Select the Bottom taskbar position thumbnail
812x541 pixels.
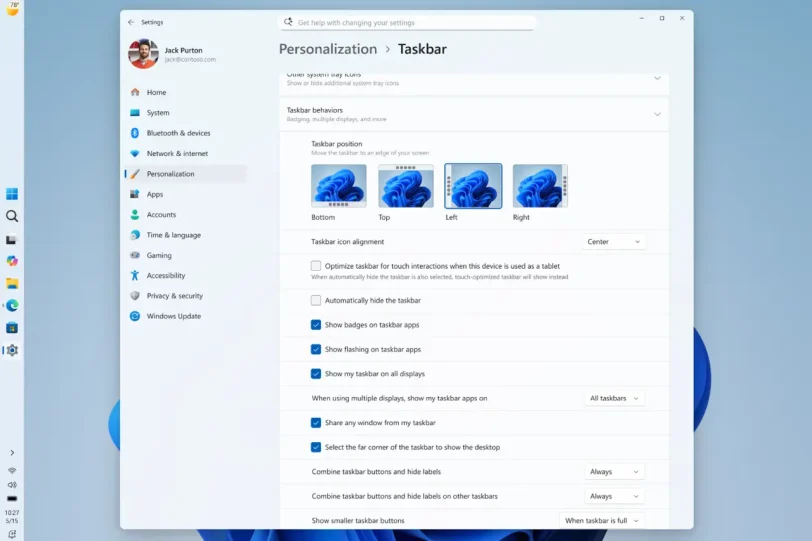click(339, 186)
